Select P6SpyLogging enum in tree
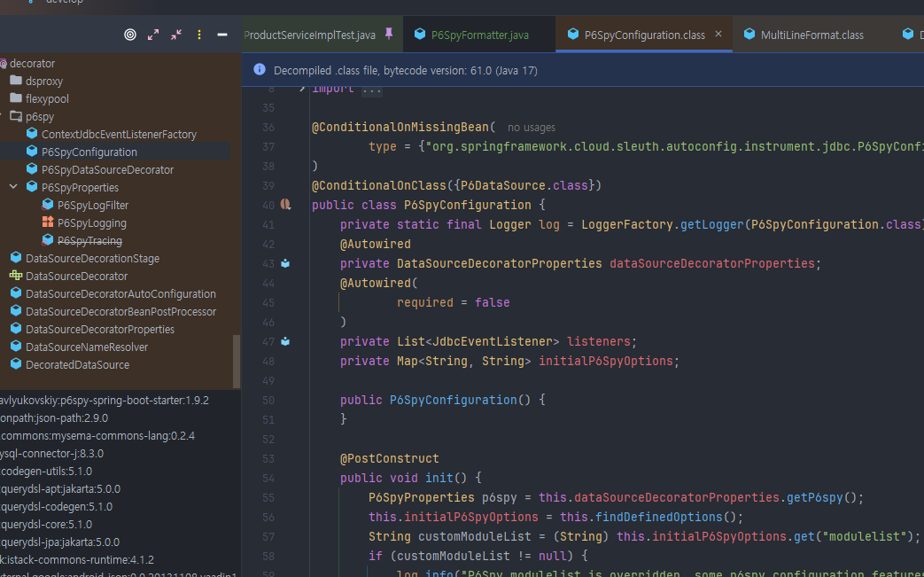This screenshot has height=577, width=924. coord(91,222)
